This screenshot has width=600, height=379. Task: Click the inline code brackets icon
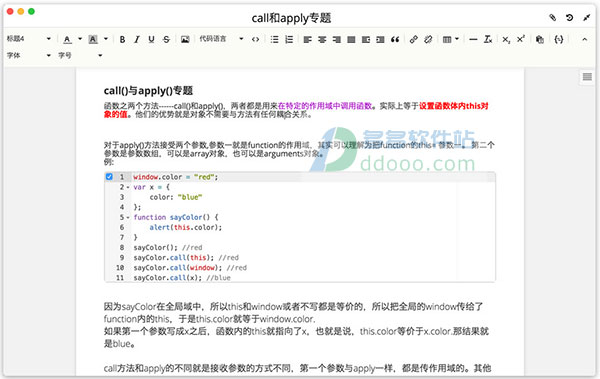tap(255, 39)
